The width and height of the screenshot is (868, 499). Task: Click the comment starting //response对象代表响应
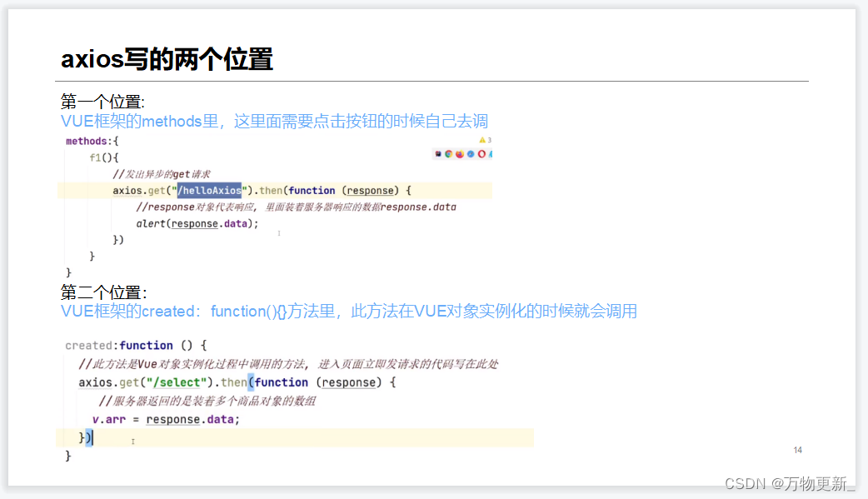297,207
